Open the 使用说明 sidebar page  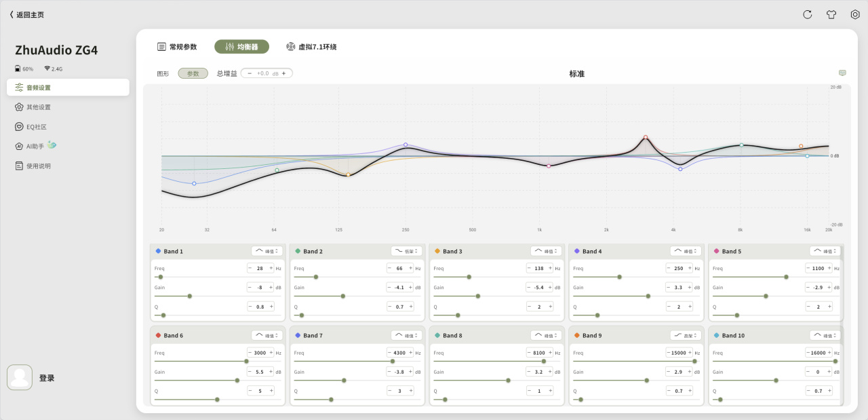pos(68,166)
